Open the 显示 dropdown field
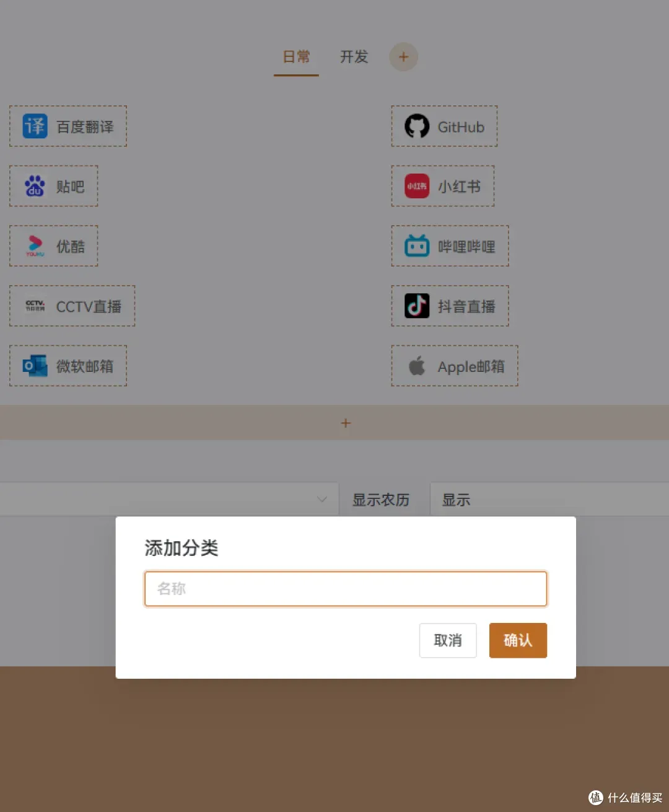The image size is (669, 812). pyautogui.click(x=548, y=500)
